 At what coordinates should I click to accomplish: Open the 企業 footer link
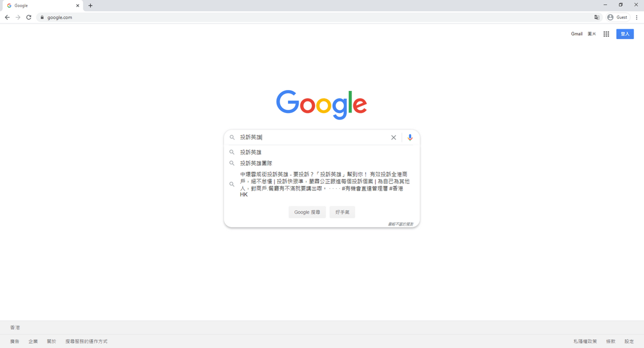pyautogui.click(x=33, y=341)
